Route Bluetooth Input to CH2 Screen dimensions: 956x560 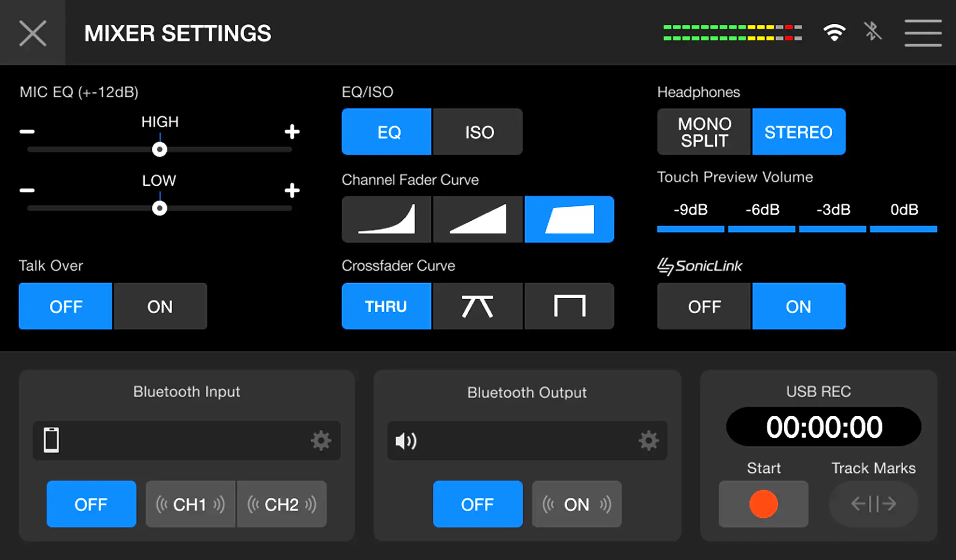pos(282,504)
